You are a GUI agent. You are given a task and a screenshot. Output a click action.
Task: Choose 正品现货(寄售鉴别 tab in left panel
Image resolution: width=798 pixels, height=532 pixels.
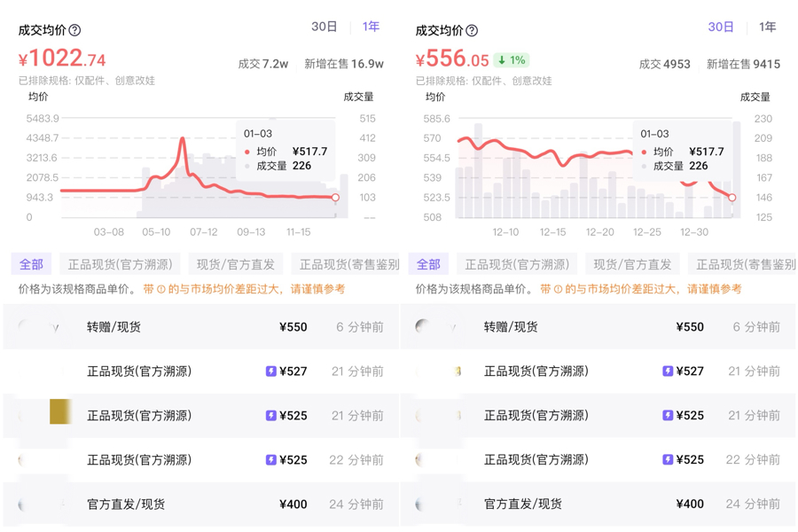(348, 264)
